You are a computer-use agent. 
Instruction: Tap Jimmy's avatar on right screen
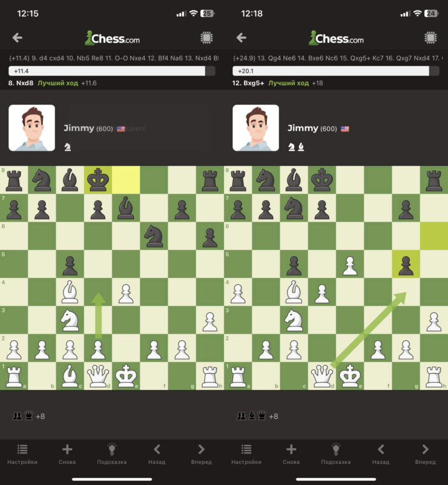pyautogui.click(x=255, y=128)
